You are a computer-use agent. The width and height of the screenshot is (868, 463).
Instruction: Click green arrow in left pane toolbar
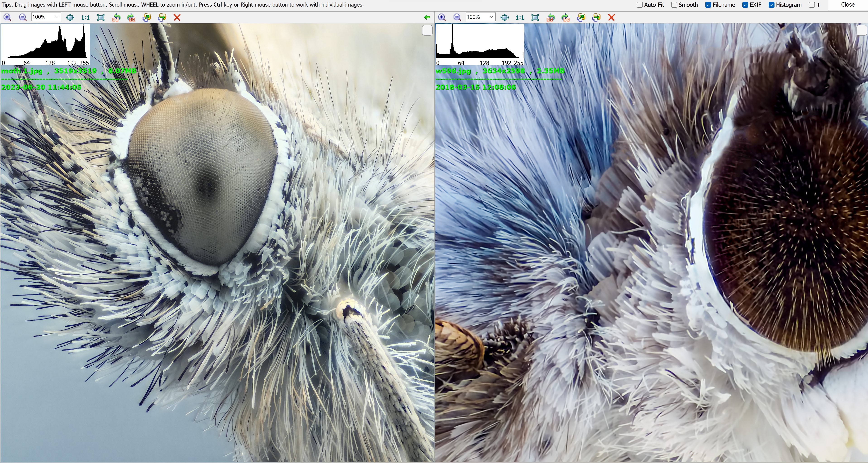point(427,17)
